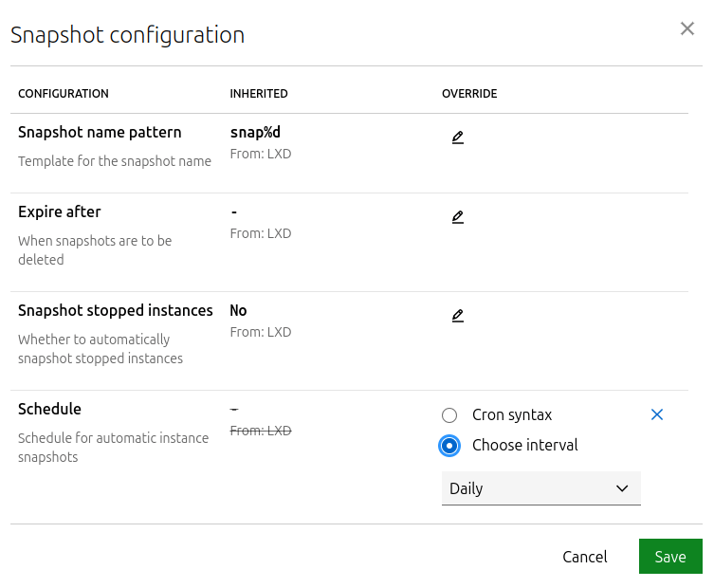
Task: Click the Snapshot name pattern row title
Action: [100, 133]
